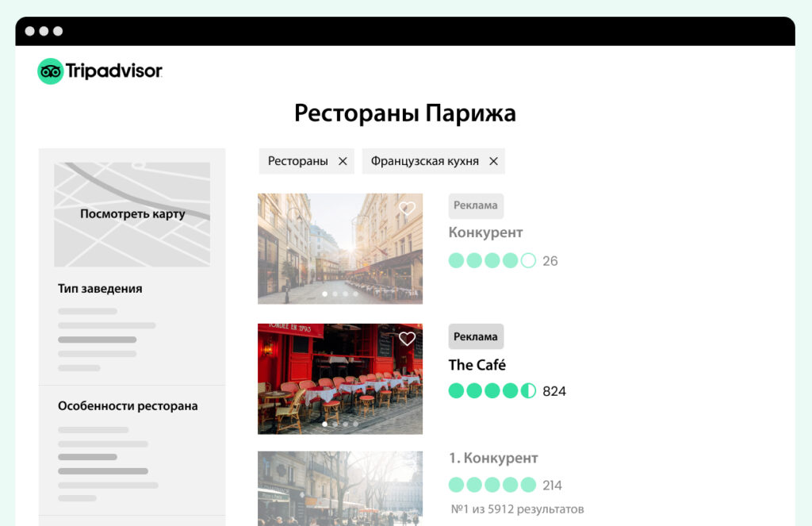This screenshot has height=526, width=812.
Task: Open the map via Посмотреть карту
Action: point(132,213)
